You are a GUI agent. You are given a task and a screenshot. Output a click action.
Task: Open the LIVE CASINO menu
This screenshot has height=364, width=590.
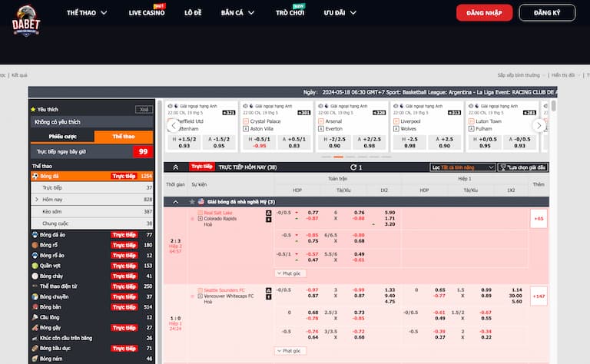tap(146, 13)
